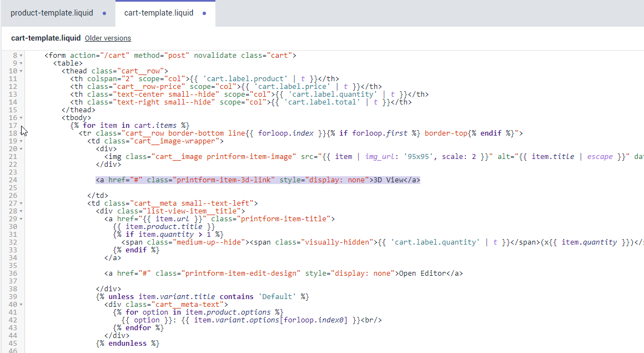
Task: Click the Open Editor anchor code line
Action: [283, 274]
